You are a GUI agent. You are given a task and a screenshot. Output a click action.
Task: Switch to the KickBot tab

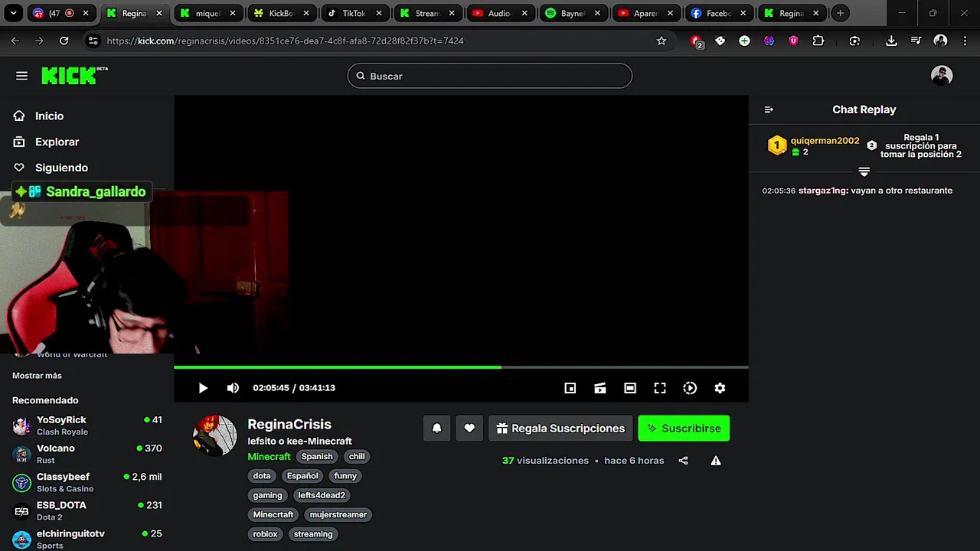pyautogui.click(x=282, y=13)
